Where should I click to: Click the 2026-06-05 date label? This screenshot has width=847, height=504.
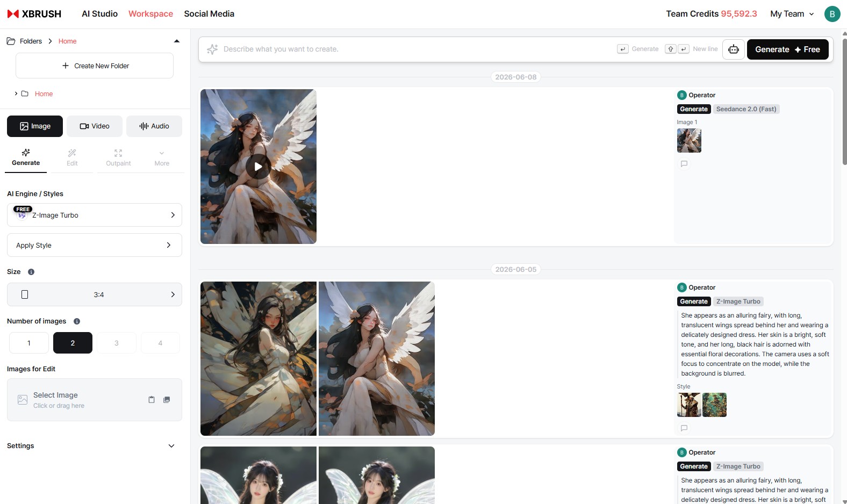click(x=516, y=269)
